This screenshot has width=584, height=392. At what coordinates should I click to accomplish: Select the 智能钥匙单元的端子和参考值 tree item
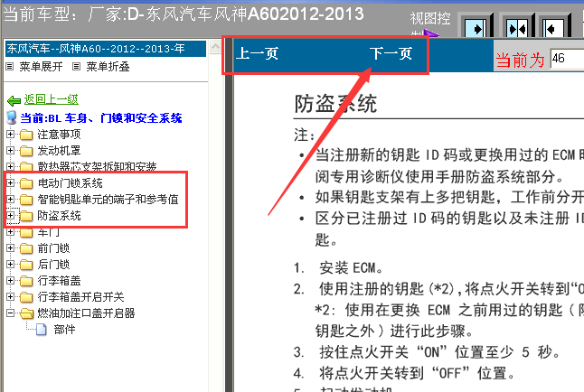coord(108,200)
